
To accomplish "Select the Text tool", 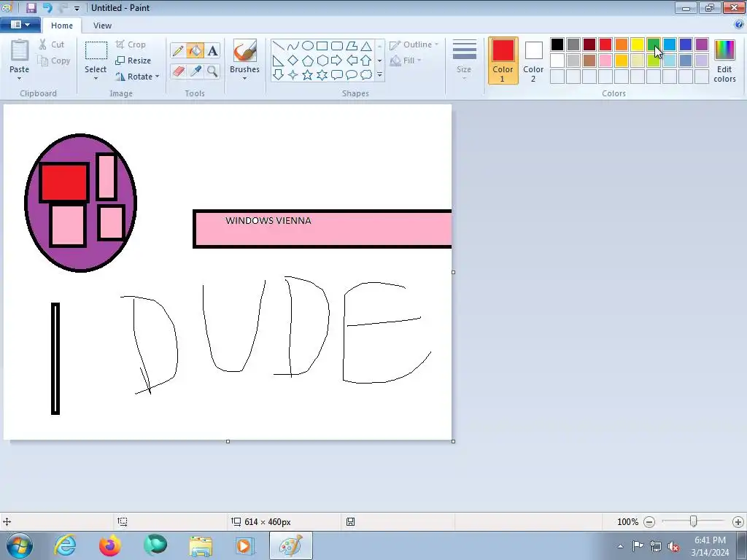I will [x=212, y=50].
